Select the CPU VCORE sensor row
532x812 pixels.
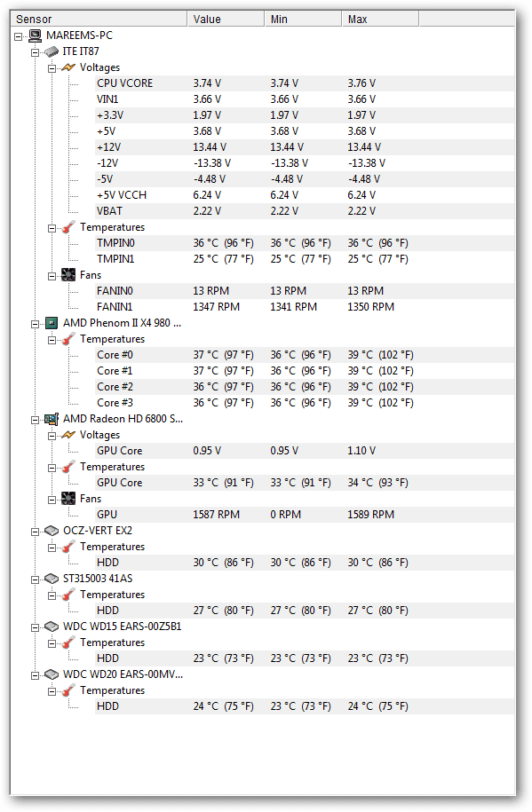coord(305,83)
